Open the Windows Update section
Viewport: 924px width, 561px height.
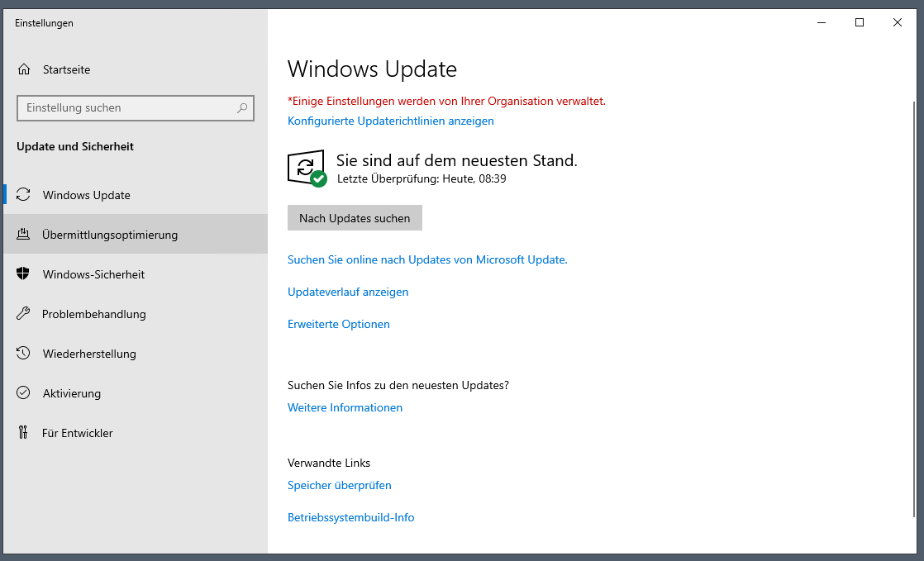(136, 194)
